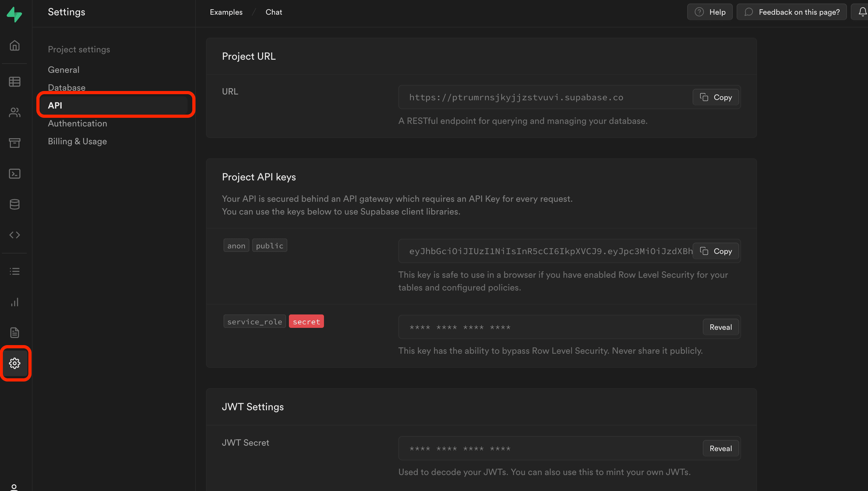This screenshot has width=868, height=491.
Task: Open Authentication settings item
Action: pyautogui.click(x=77, y=124)
